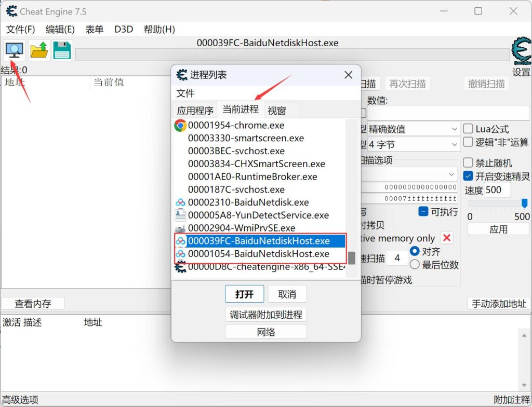Viewport: 532px width, 407px height.
Task: Click the Chrome icon beside chrome.exe
Action: (x=180, y=126)
